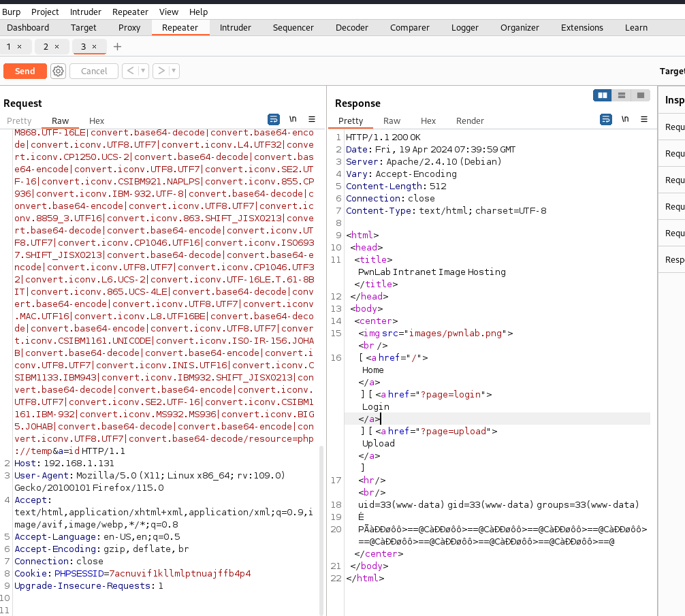Switch Request view to Raw
The image size is (685, 616).
point(61,121)
